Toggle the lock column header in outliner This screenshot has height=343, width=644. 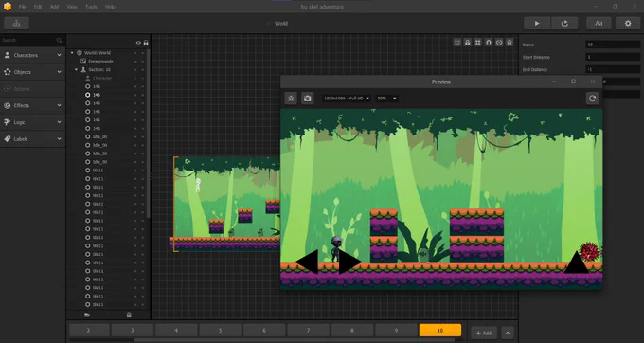tap(146, 43)
